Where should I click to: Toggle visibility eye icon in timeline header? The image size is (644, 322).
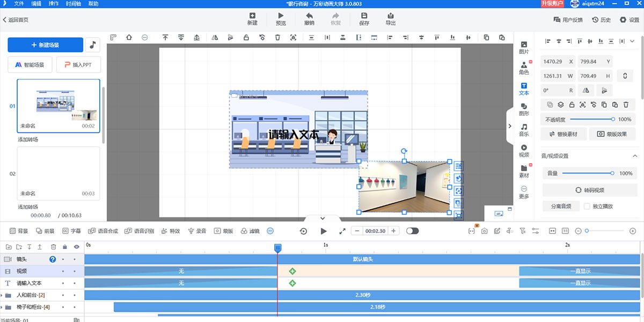(76, 247)
